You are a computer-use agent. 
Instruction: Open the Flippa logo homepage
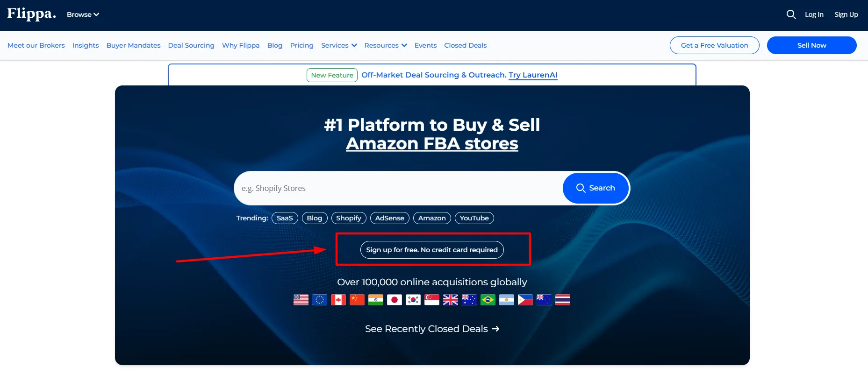click(31, 14)
